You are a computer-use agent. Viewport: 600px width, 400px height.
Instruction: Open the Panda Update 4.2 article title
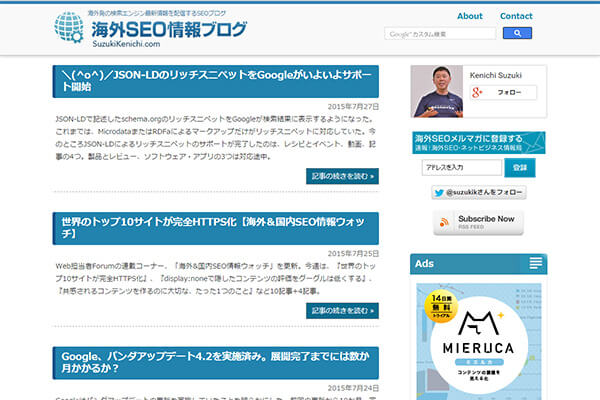click(x=215, y=362)
